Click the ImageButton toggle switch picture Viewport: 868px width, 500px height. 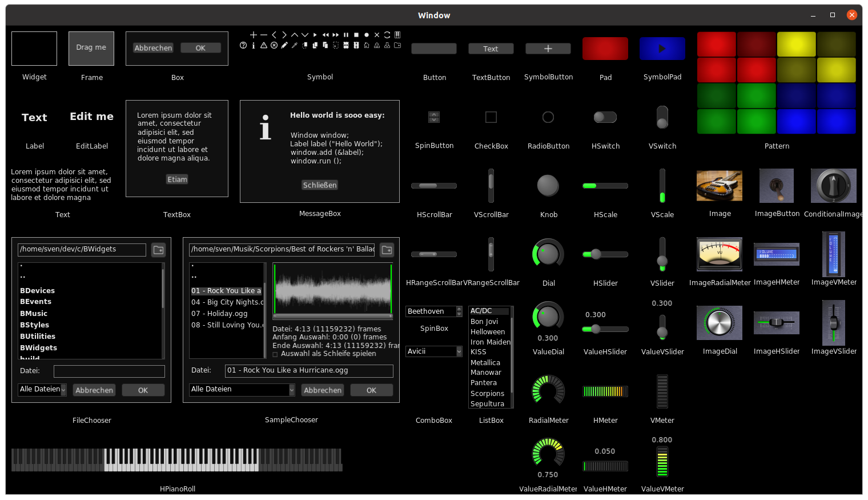pos(777,186)
